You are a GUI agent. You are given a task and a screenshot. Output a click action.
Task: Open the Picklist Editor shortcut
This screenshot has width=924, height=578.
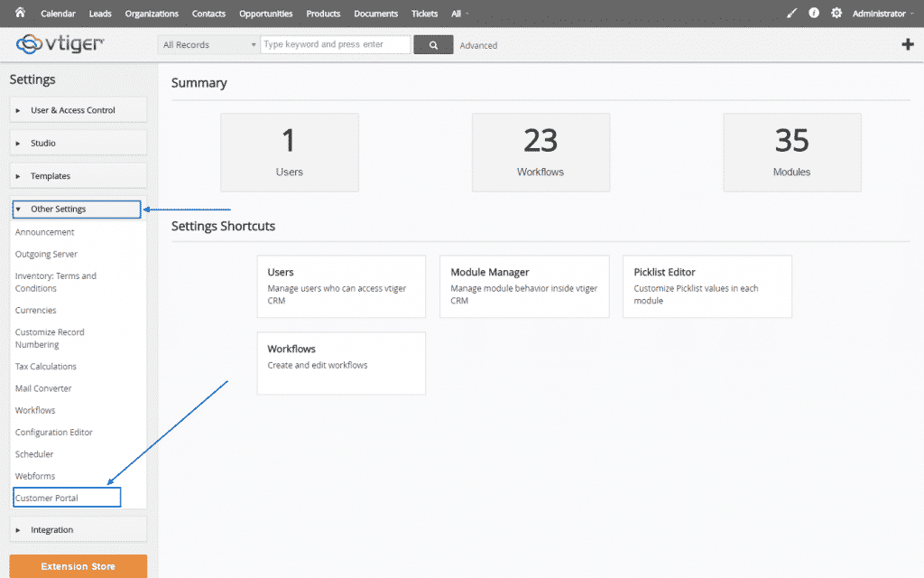[707, 284]
